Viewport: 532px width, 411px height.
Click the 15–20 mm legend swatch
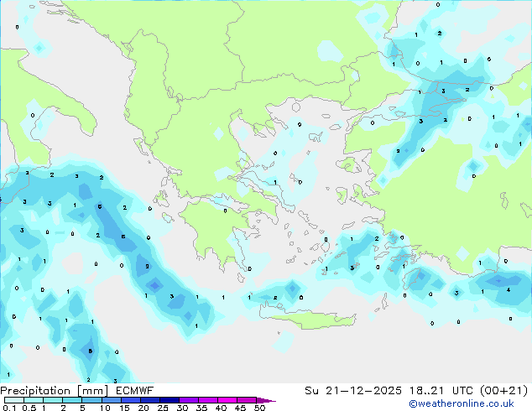click(130, 400)
